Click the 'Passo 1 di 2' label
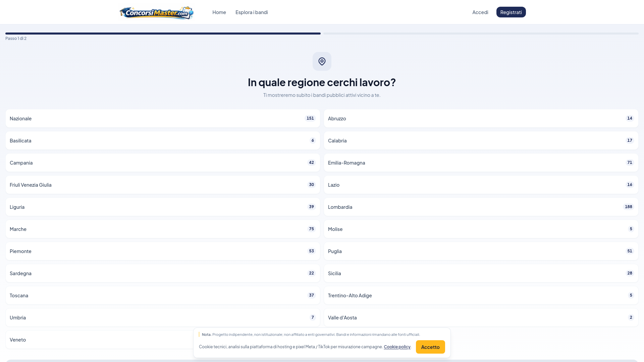Image resolution: width=644 pixels, height=362 pixels. pos(16,38)
